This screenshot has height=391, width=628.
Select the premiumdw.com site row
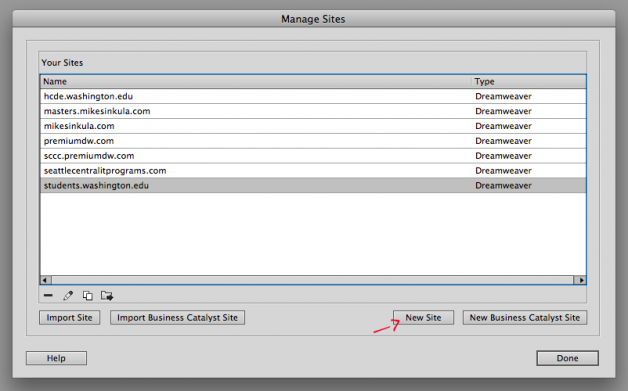coord(313,141)
